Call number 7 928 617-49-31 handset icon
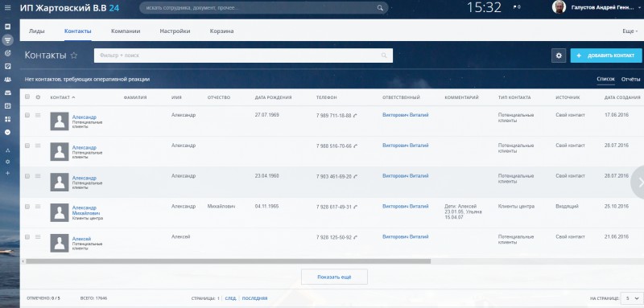Image resolution: width=644 pixels, height=308 pixels. click(x=355, y=207)
